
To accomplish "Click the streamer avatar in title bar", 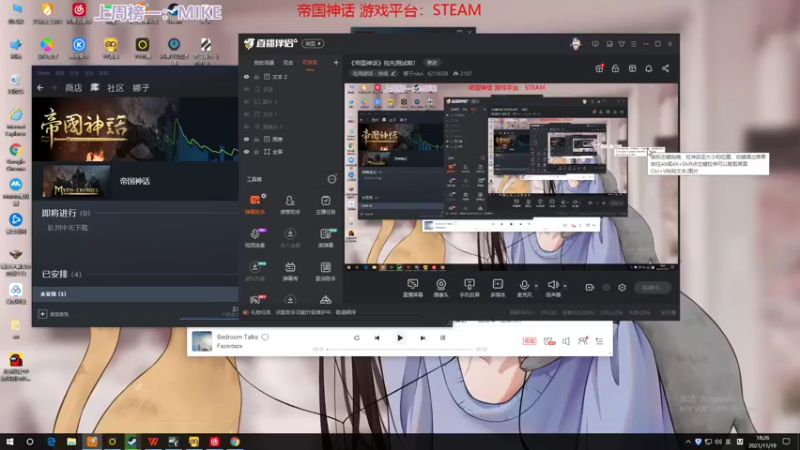I will point(576,44).
